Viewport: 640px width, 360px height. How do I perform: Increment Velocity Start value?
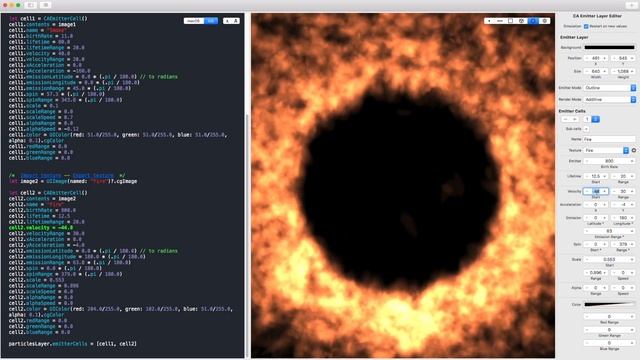point(605,191)
